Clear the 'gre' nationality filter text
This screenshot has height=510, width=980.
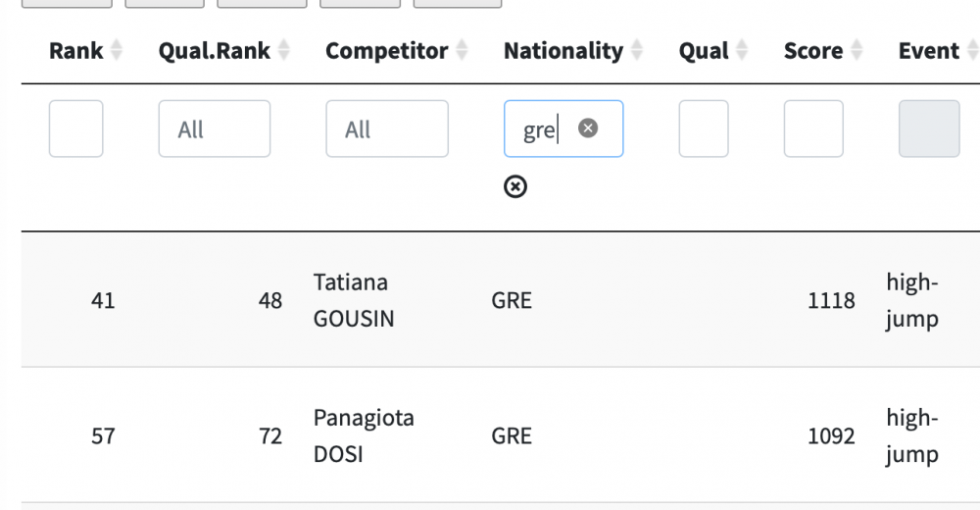588,128
